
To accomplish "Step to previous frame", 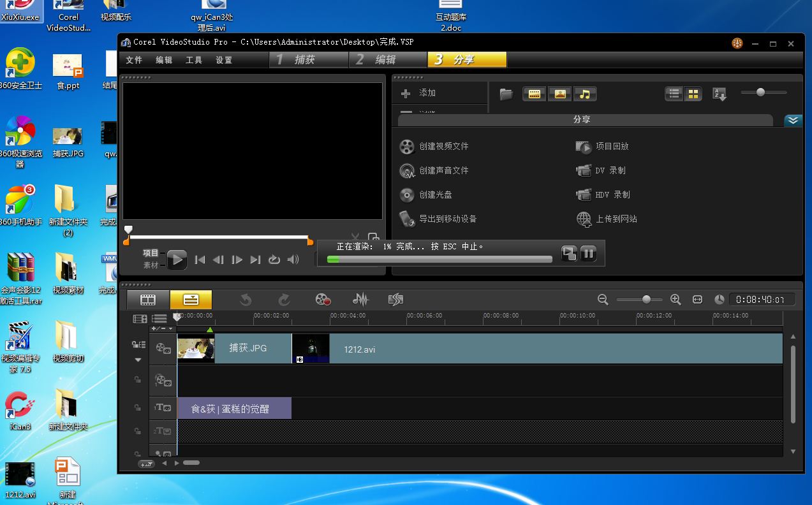I will tap(218, 260).
